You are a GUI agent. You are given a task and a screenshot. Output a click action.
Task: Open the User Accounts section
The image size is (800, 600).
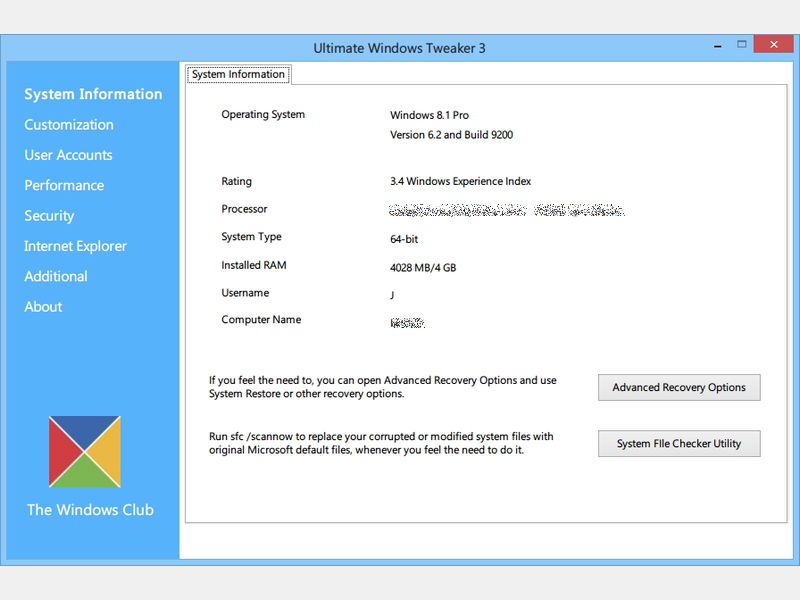[x=68, y=155]
